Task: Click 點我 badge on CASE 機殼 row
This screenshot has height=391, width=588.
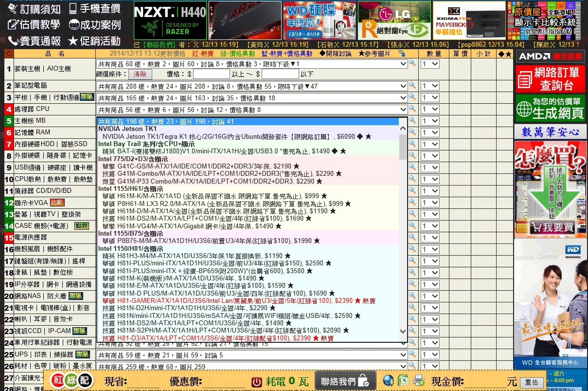Action: [81, 226]
